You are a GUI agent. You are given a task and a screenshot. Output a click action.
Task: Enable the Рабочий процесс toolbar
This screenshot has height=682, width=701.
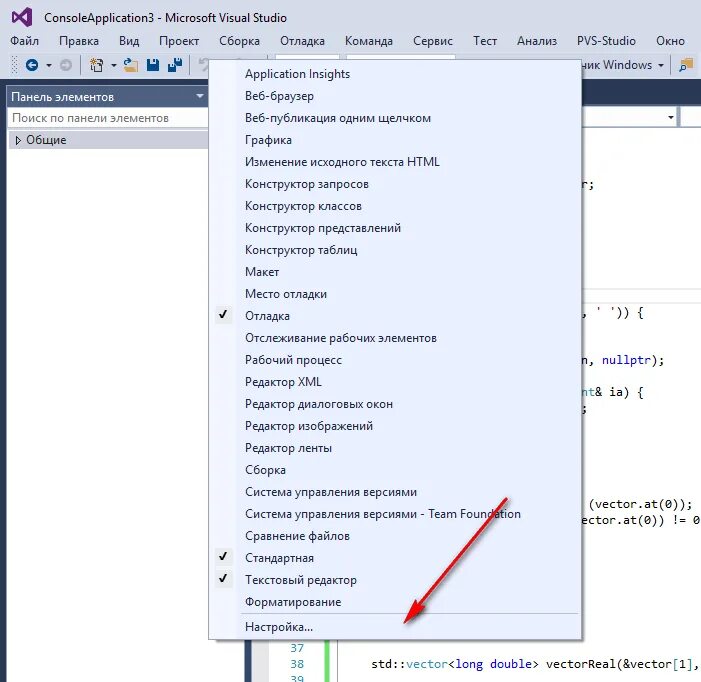point(396,360)
